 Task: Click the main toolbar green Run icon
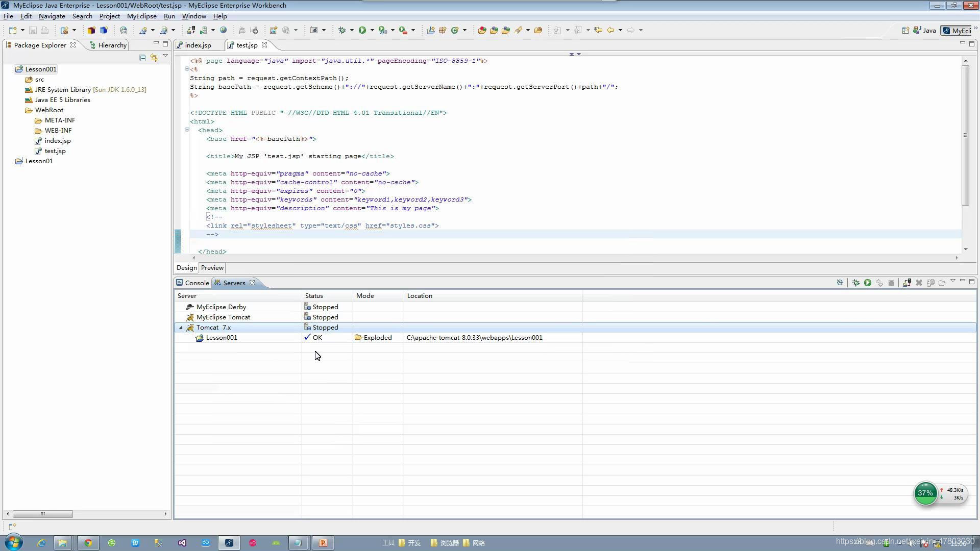click(x=362, y=30)
